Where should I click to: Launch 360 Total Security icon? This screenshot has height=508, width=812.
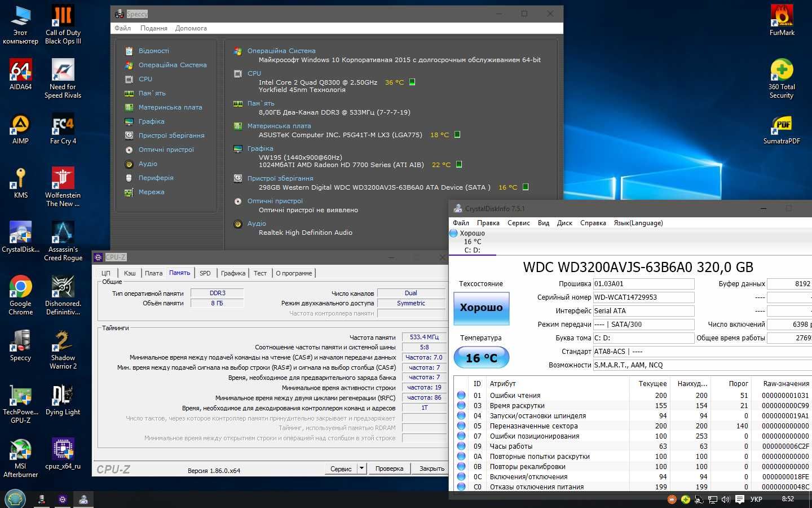782,79
